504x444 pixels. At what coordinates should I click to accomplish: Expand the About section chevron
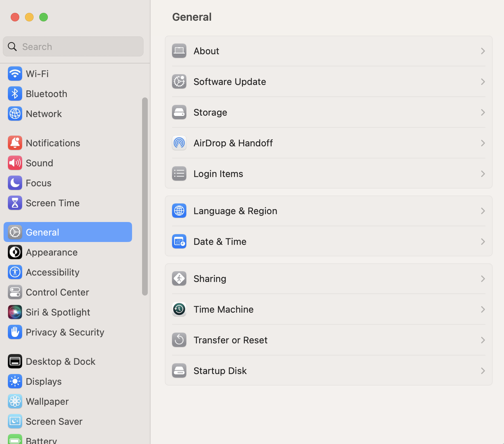[483, 51]
